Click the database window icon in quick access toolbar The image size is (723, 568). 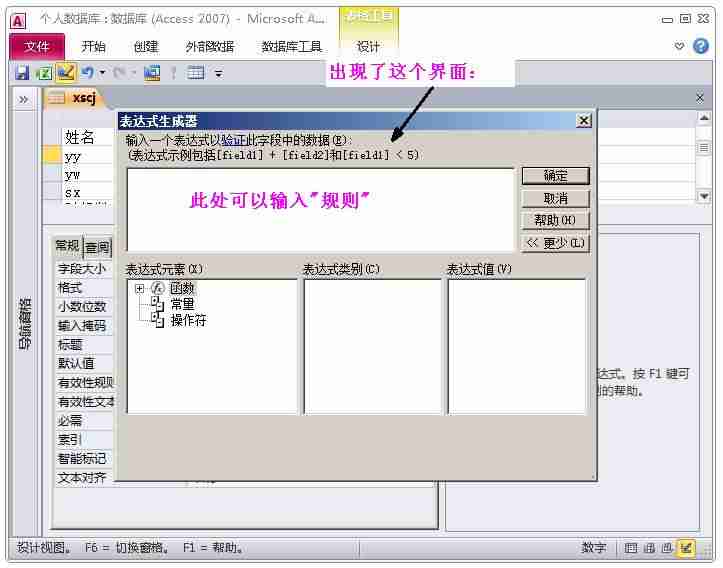(152, 73)
